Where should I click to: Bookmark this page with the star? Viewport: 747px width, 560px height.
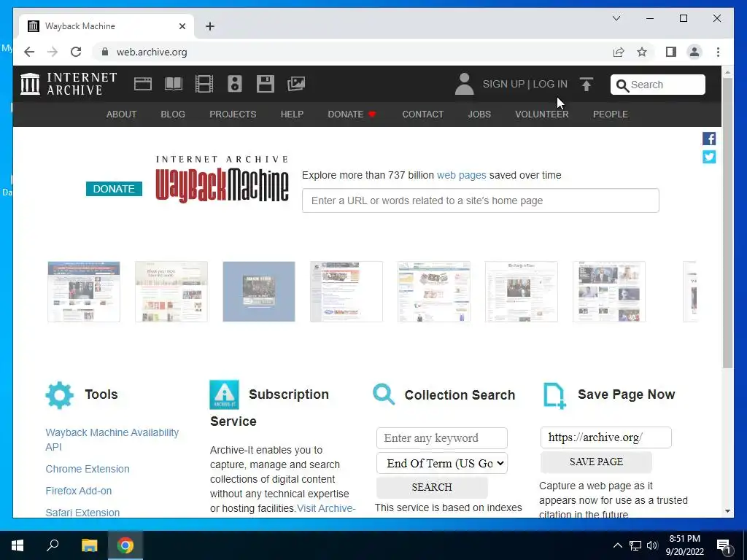tap(642, 52)
